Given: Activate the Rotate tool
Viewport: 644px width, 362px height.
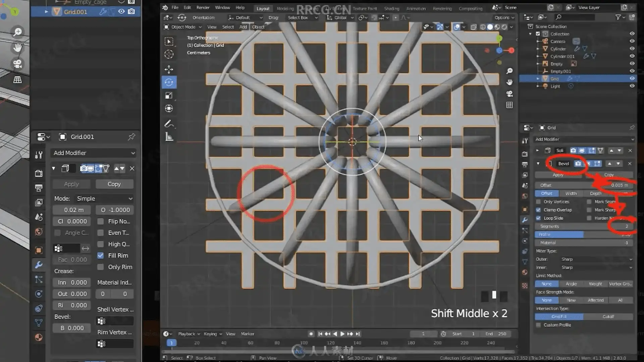Looking at the screenshot, I should pos(169,82).
